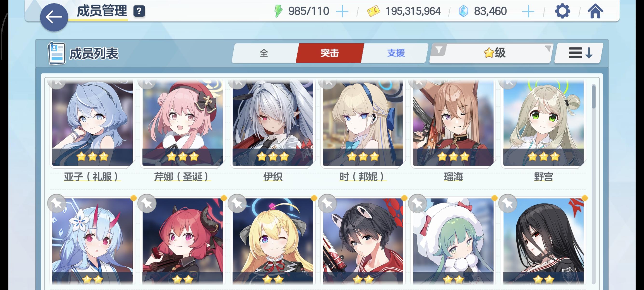
Task: Go back using the arrow button
Action: click(54, 17)
